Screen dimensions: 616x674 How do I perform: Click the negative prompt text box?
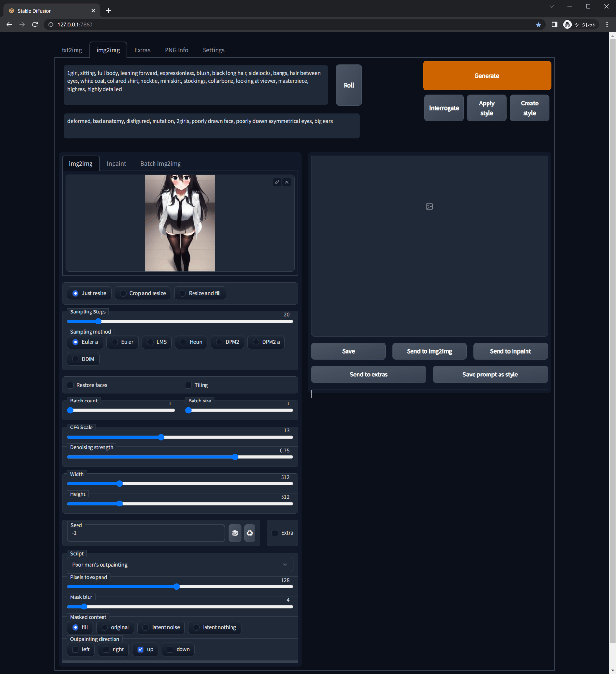coord(212,126)
